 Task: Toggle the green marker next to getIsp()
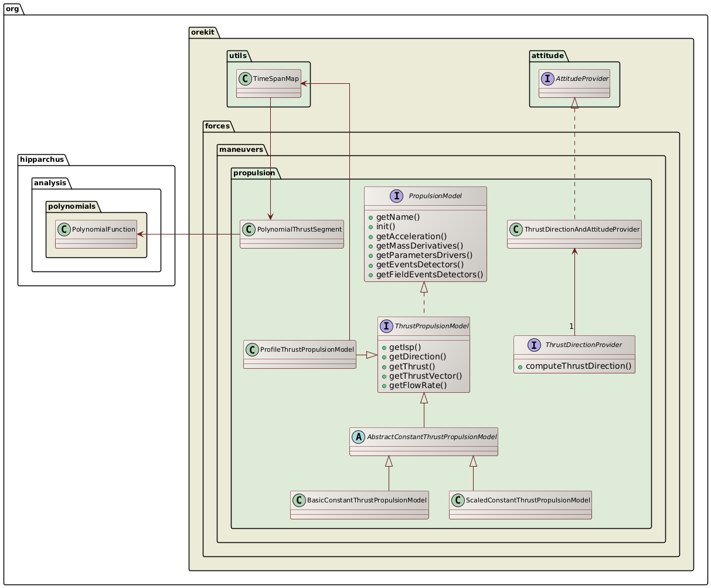click(385, 346)
